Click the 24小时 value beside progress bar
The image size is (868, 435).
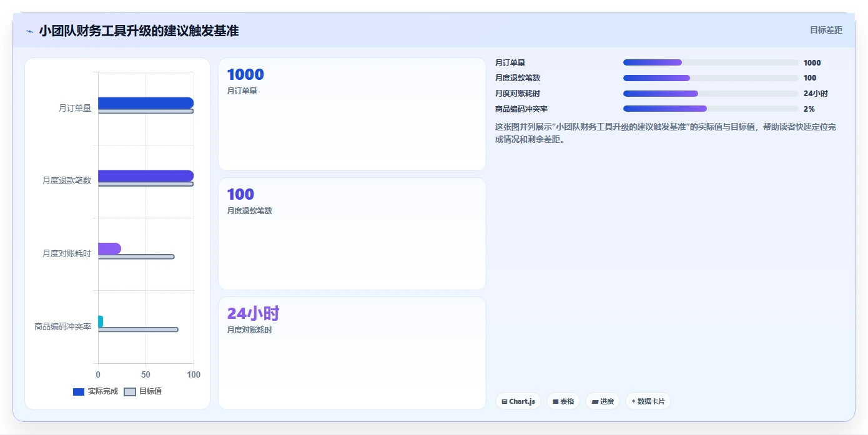816,94
